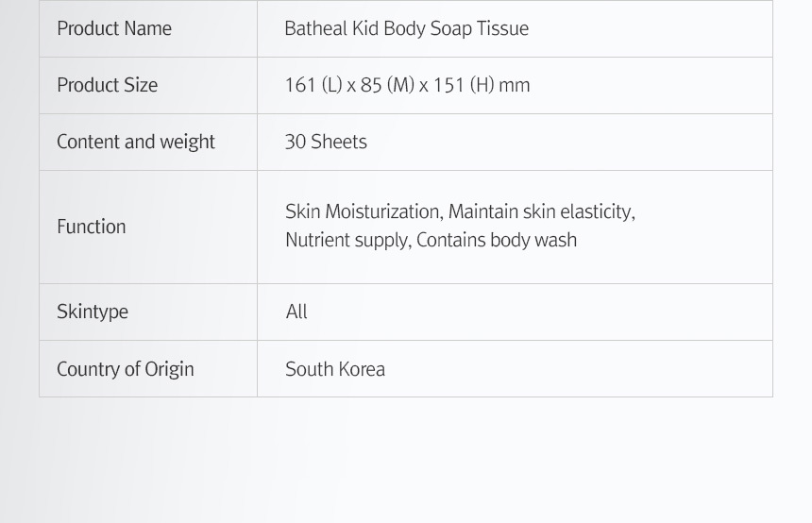
Task: Select the word "Korea" in the origin value
Action: click(362, 369)
